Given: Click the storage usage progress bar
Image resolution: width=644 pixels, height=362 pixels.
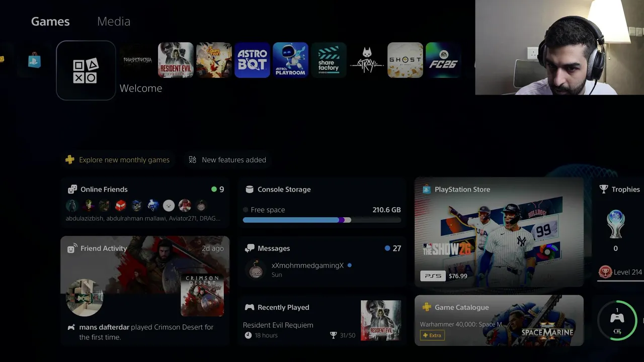Looking at the screenshot, I should (322, 220).
